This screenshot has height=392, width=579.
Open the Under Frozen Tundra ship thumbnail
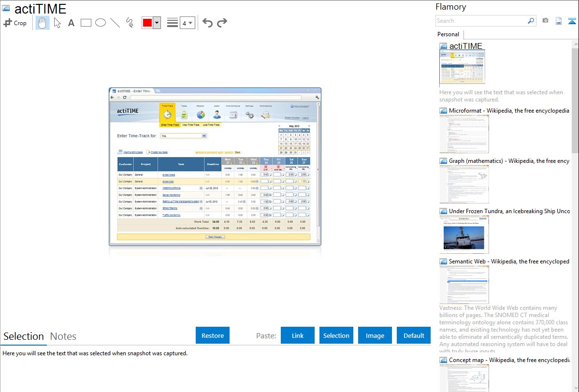pos(464,234)
